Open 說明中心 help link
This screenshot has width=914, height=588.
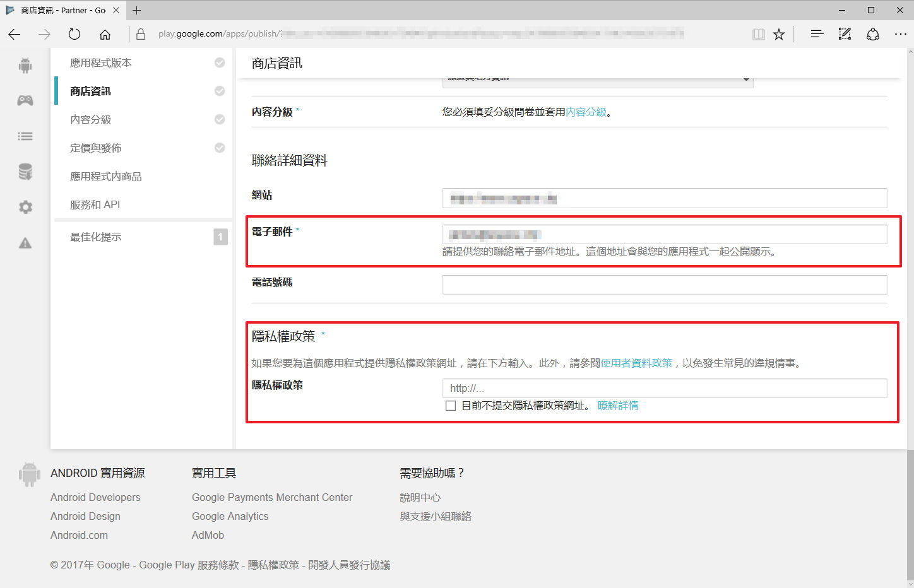[420, 497]
